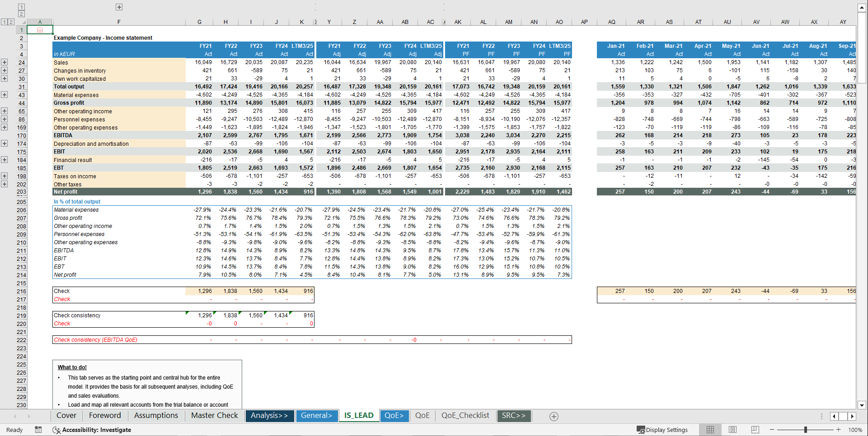Screen dimensions: 868x436
Task: Switch to the QoE_Checklist sheet tab
Action: pos(465,416)
